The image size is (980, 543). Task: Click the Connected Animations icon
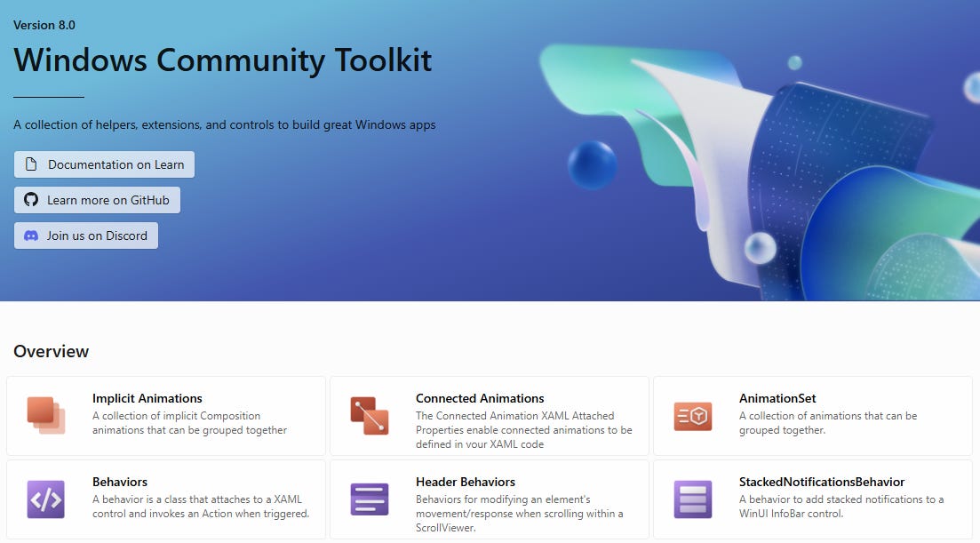[x=370, y=416]
